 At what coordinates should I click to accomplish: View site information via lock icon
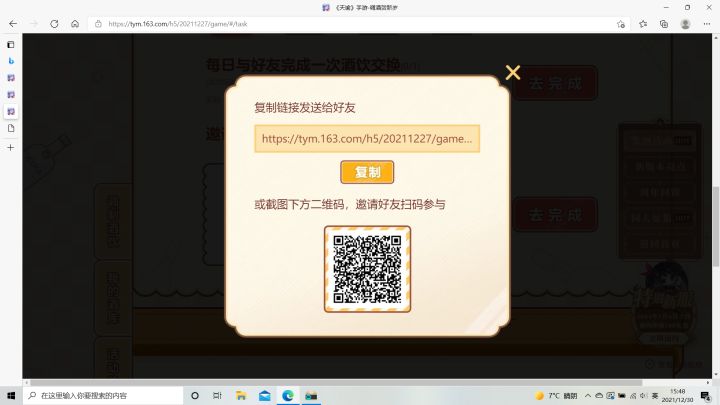click(98, 24)
